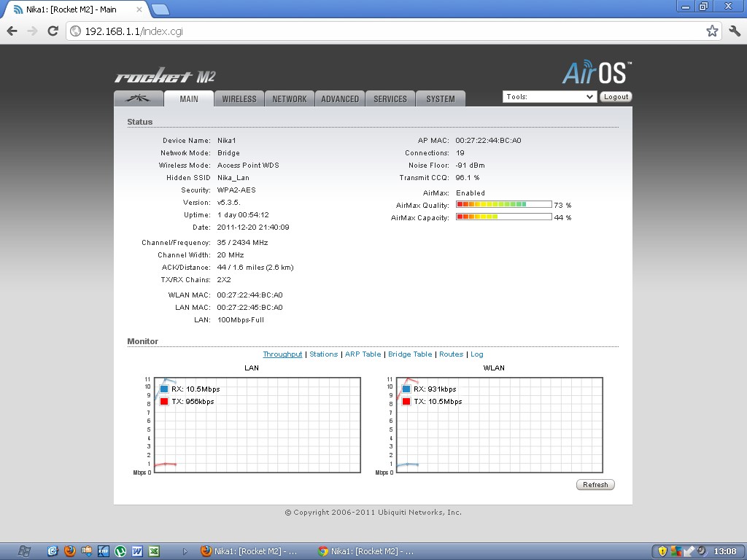The width and height of the screenshot is (747, 560).
Task: Expand the taskbar quick launch arrow
Action: 185,551
